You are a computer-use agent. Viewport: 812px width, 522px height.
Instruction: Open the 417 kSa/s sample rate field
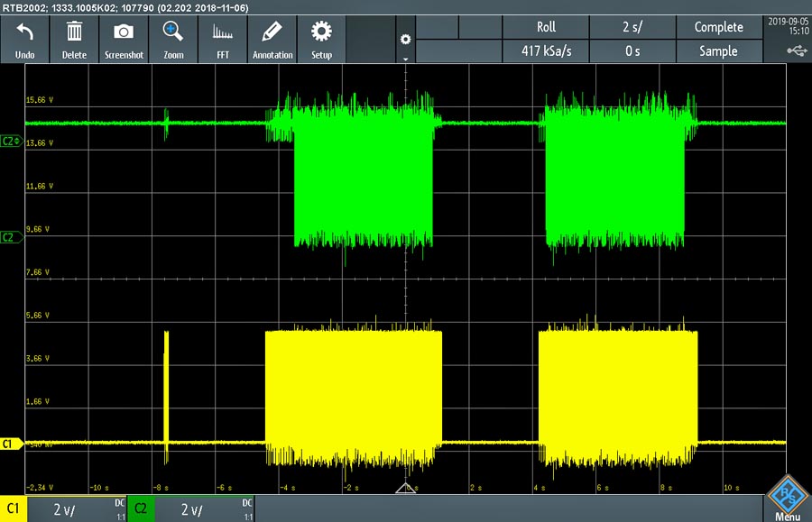(546, 51)
